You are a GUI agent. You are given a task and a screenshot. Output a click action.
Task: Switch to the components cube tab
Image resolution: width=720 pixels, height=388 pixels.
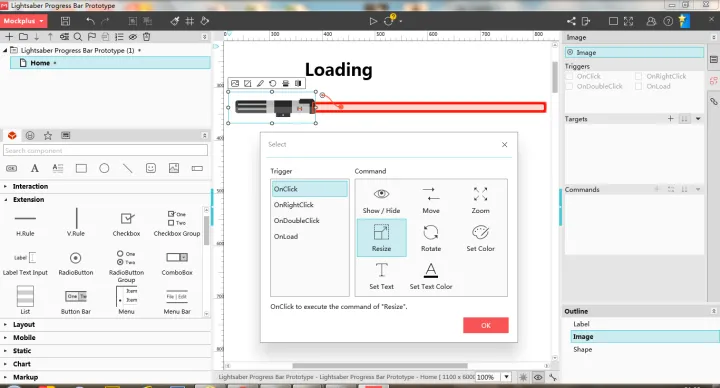[12, 135]
